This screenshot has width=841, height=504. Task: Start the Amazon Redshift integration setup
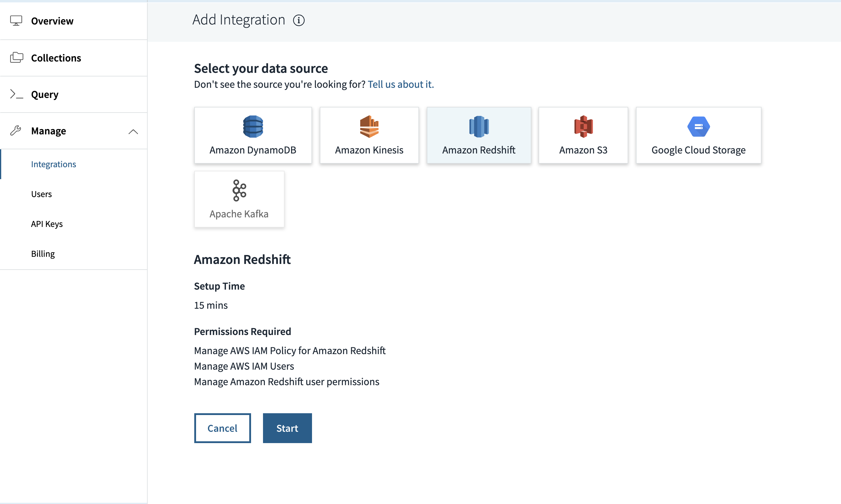pyautogui.click(x=287, y=428)
